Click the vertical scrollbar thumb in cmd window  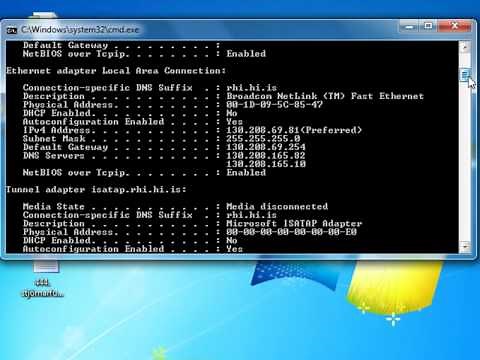(x=465, y=75)
